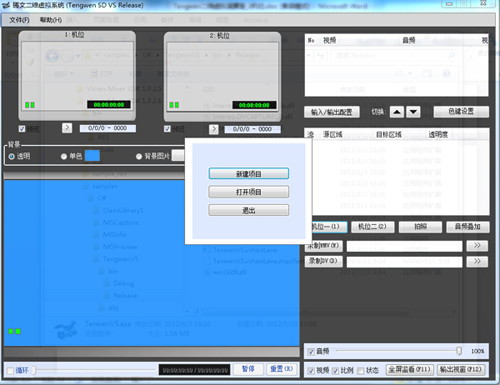Open the 文件(F) menu
The image size is (500, 385).
pyautogui.click(x=19, y=20)
